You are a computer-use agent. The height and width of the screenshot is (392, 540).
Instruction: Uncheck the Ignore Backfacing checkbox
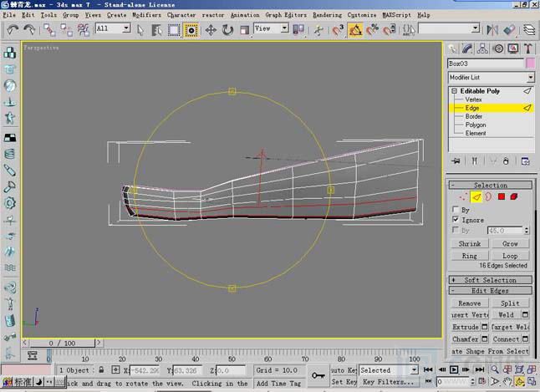(456, 219)
